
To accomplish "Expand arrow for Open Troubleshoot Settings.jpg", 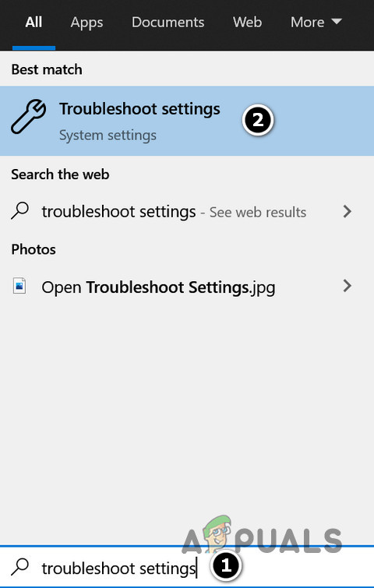I will 348,286.
